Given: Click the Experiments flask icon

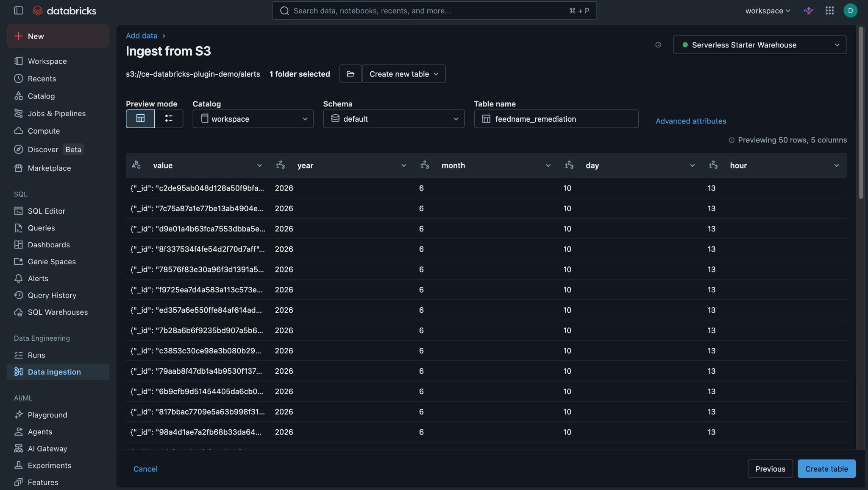Looking at the screenshot, I should point(19,465).
